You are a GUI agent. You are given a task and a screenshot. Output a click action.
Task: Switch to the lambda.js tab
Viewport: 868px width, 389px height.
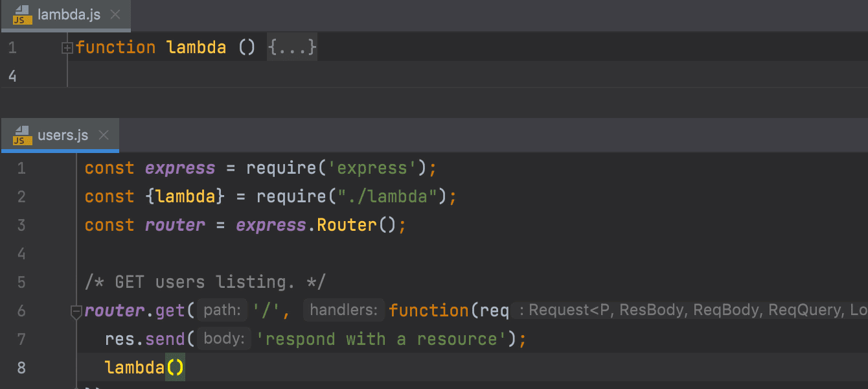[65, 15]
